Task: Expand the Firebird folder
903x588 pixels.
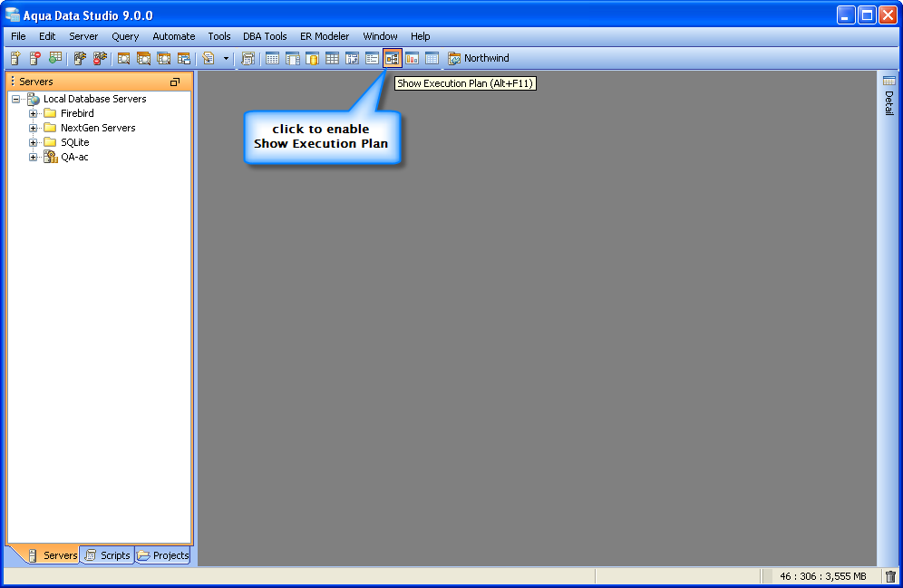Action: (33, 113)
